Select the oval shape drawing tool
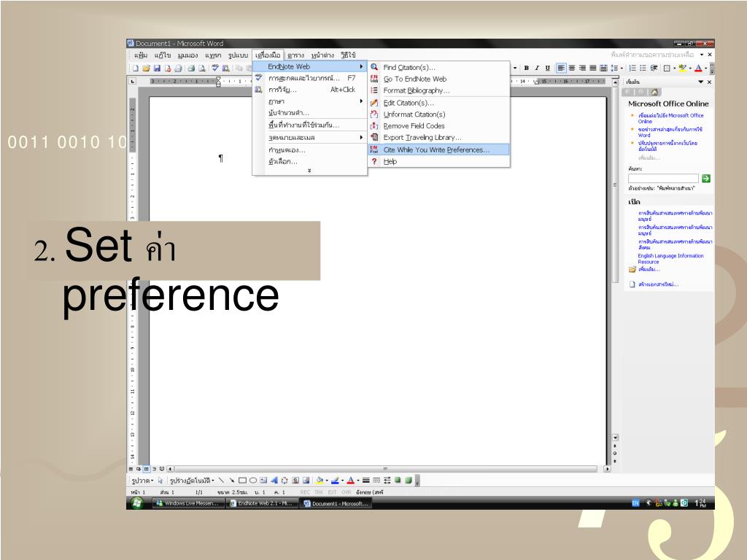The image size is (747, 560). (253, 481)
